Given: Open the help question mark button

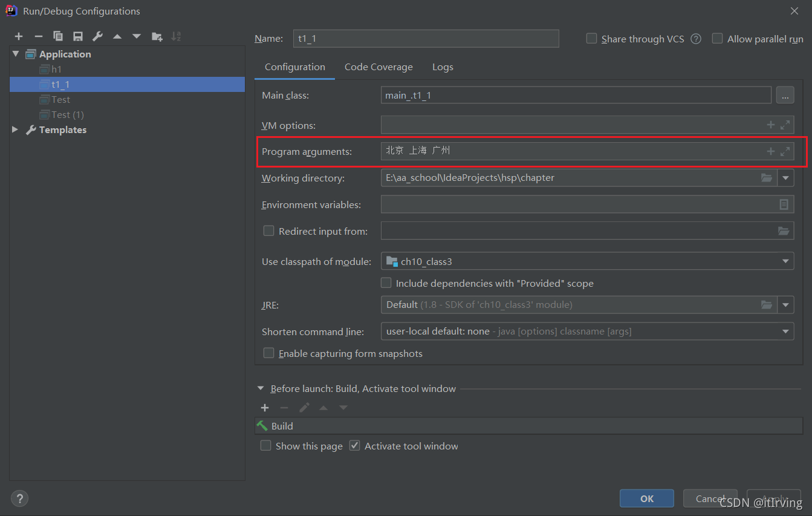Looking at the screenshot, I should click(x=20, y=498).
